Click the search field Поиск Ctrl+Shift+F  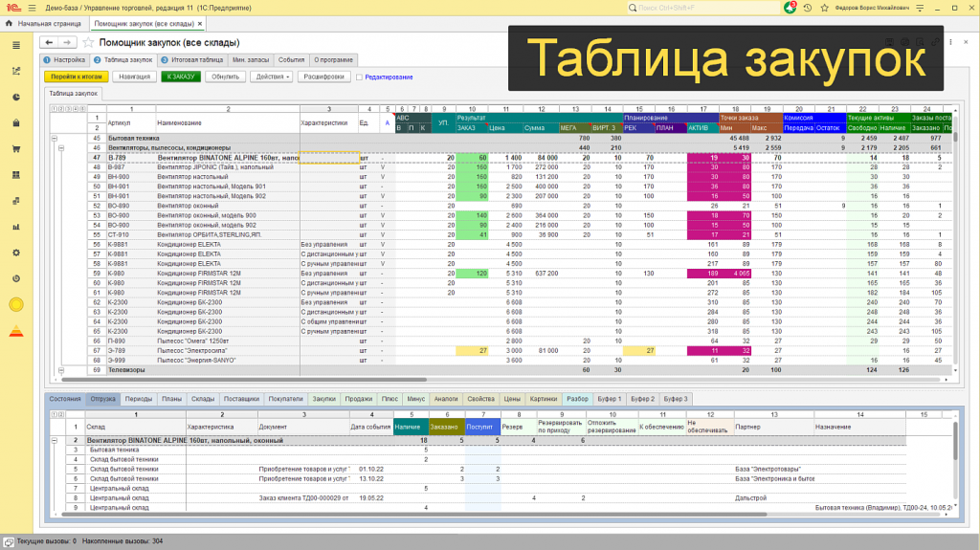pyautogui.click(x=703, y=8)
